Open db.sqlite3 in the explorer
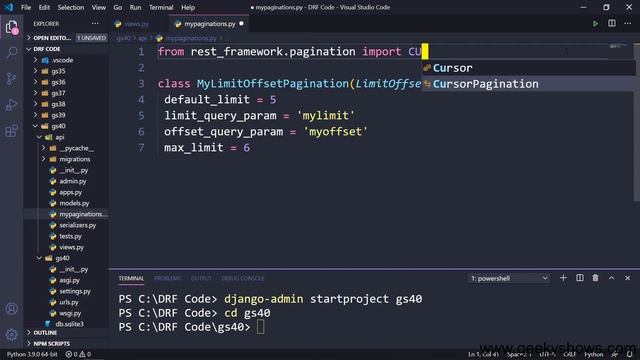Image resolution: width=640 pixels, height=360 pixels. (67, 324)
